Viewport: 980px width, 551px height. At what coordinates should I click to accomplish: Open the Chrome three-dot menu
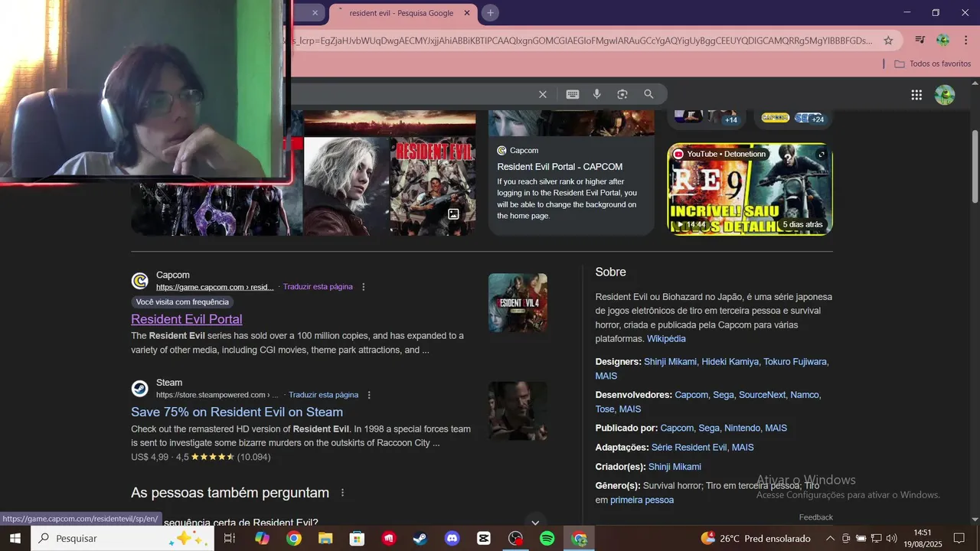coord(966,41)
